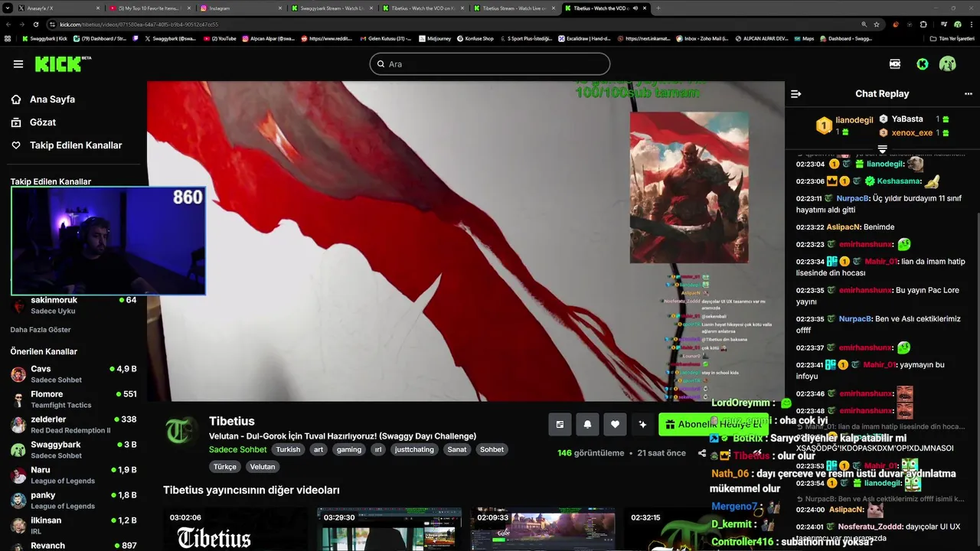980x551 pixels.
Task: Toggle the heart follow button
Action: [x=615, y=425]
